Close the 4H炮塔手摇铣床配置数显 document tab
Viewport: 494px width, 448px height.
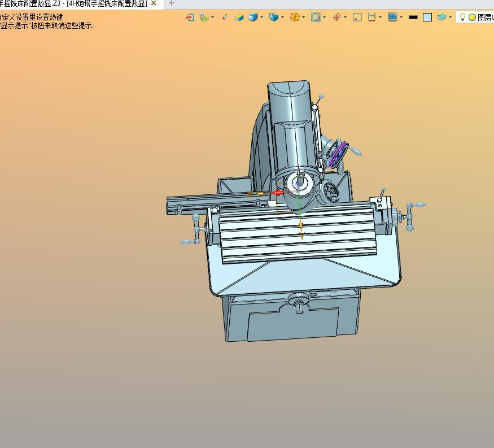(154, 3)
